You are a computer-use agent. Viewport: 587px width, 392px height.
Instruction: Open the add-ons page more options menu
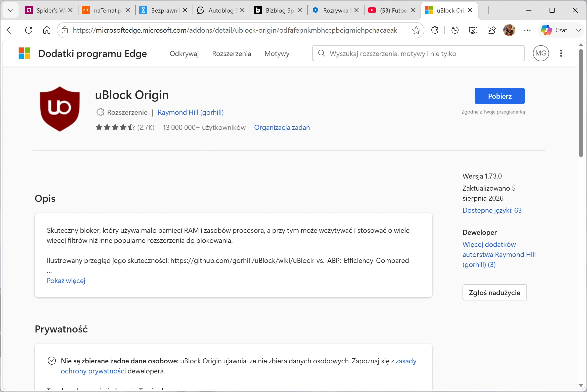coord(561,53)
